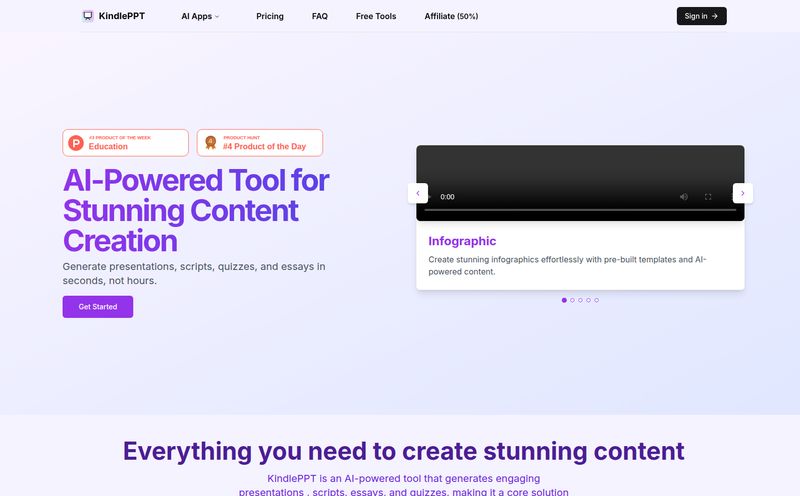The width and height of the screenshot is (800, 496).
Task: Select the second carousel indicator dot
Action: coord(572,300)
